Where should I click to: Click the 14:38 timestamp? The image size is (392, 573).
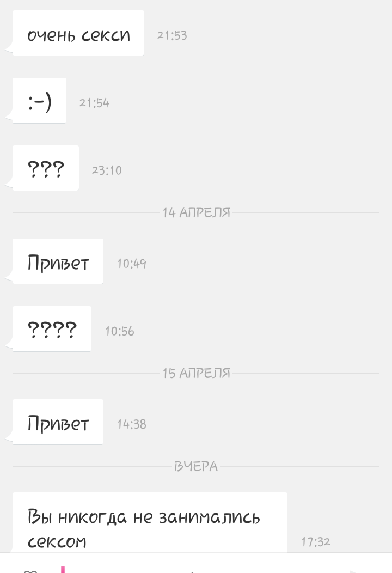click(132, 424)
